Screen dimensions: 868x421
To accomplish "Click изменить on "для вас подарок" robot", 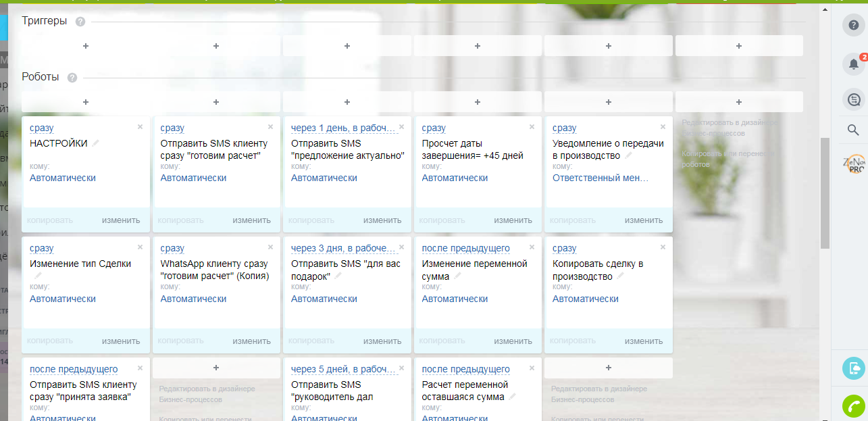I will (382, 341).
